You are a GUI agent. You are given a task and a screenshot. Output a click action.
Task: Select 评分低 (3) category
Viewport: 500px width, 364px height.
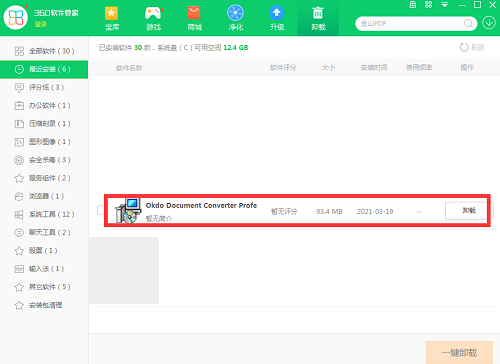44,87
